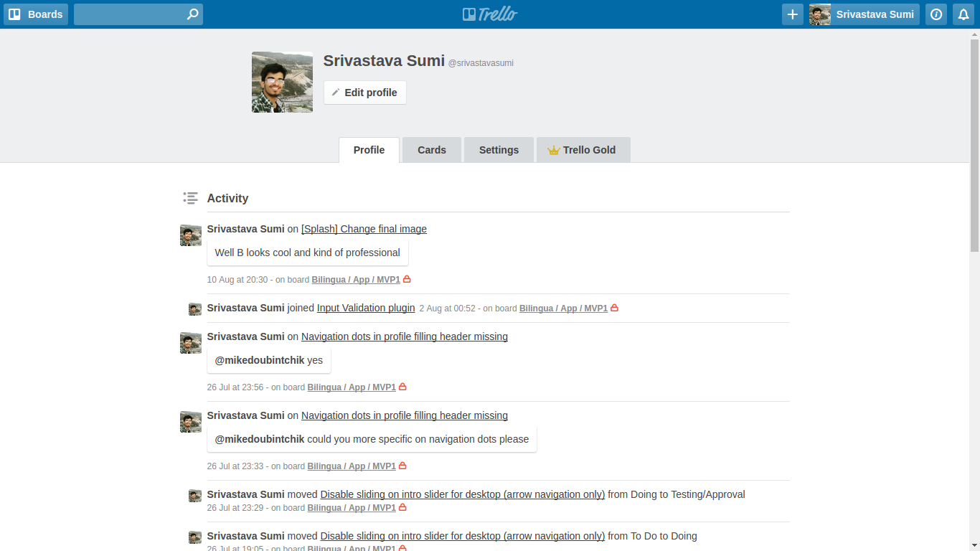Viewport: 980px width, 551px height.
Task: Click lock icon beside 26 Jul 23:33 board
Action: coord(403,466)
